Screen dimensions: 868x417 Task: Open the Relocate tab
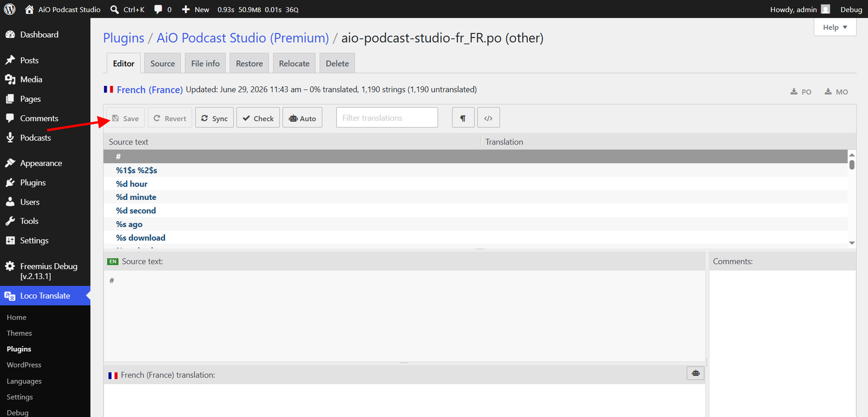(294, 64)
